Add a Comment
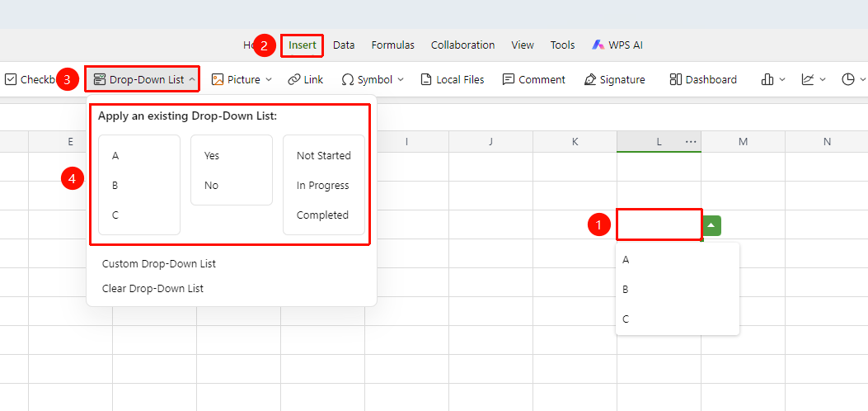Image resolution: width=868 pixels, height=411 pixels. point(533,80)
